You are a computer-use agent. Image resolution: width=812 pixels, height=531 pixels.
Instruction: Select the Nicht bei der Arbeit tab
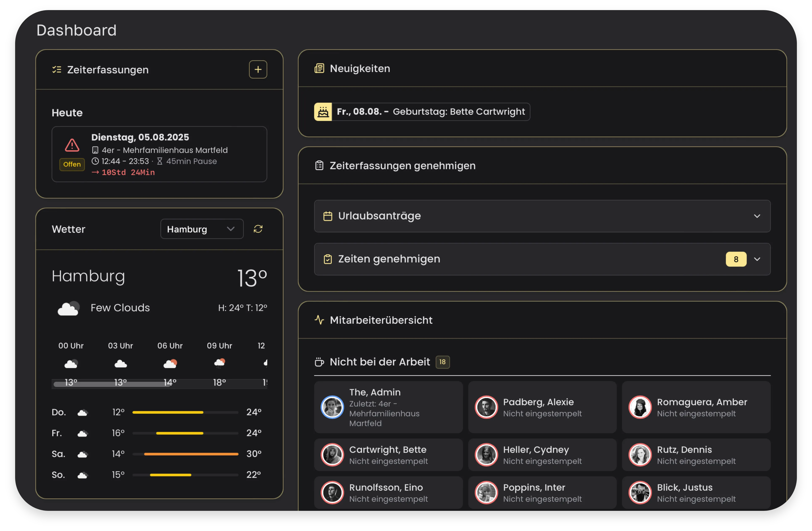click(x=380, y=362)
